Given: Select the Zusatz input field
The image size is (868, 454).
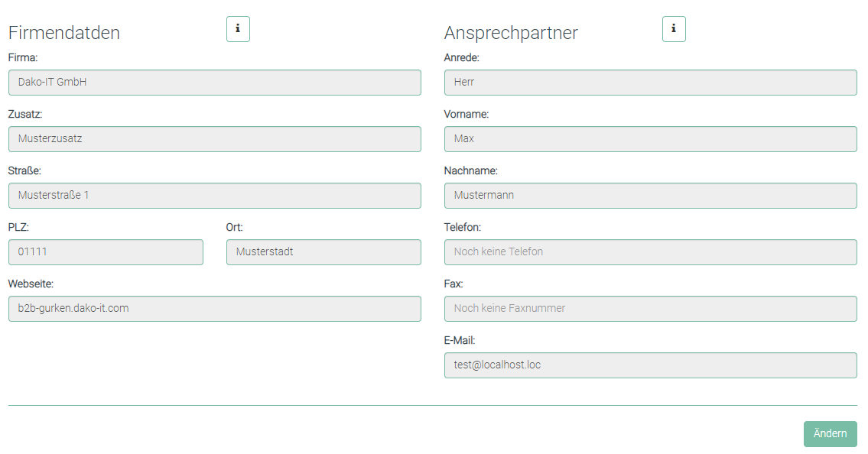Looking at the screenshot, I should point(214,139).
